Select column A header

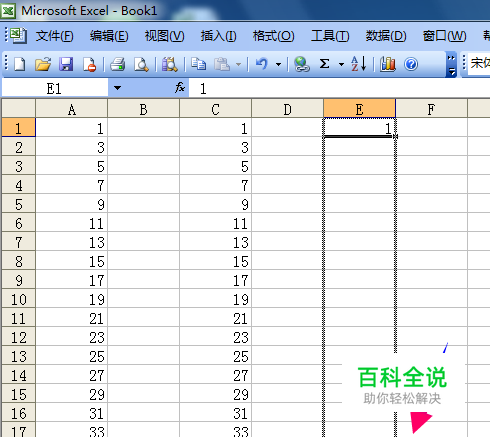pos(71,109)
